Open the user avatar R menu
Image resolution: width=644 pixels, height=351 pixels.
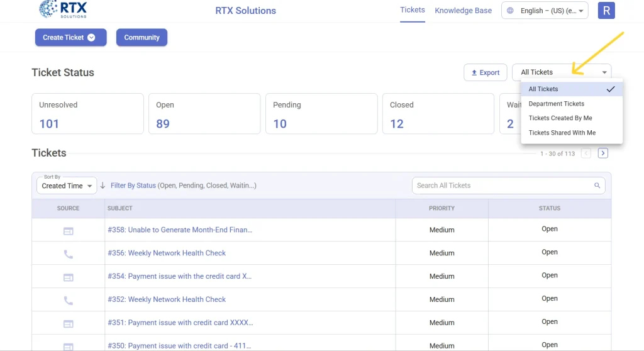coord(606,11)
